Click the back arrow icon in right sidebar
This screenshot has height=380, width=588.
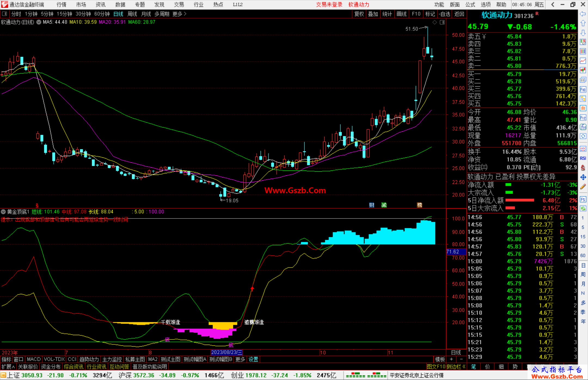pos(583,14)
